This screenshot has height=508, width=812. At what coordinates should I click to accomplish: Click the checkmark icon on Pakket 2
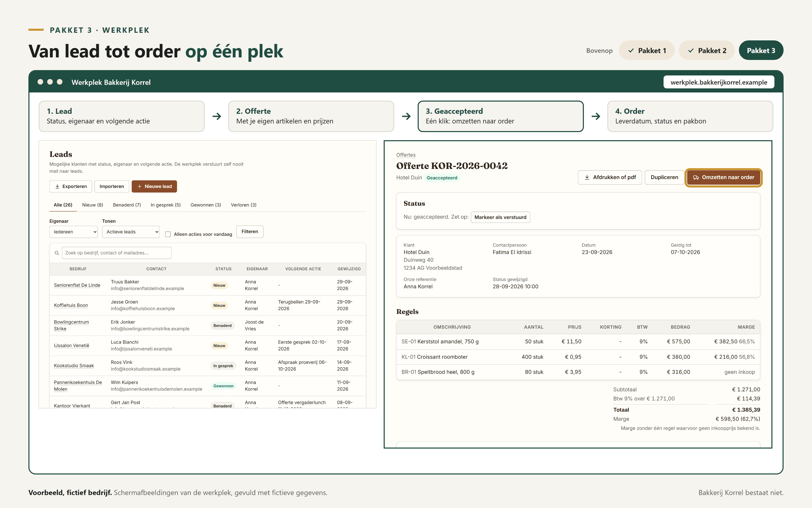pos(691,51)
